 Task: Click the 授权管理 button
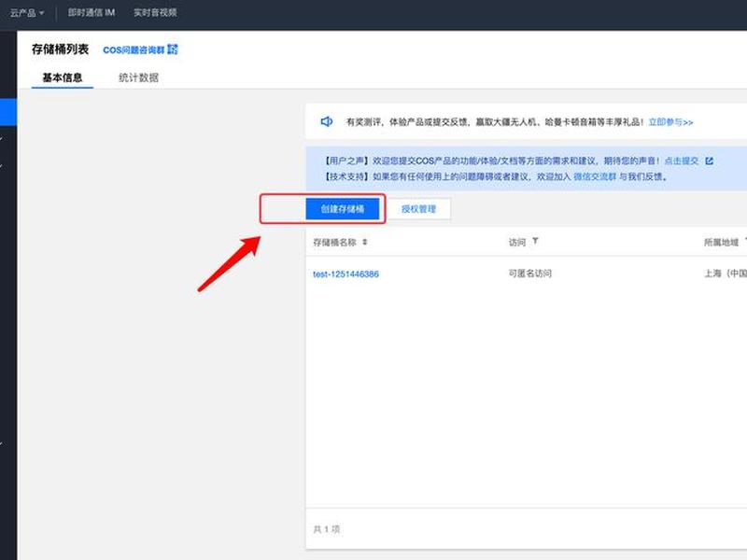[418, 209]
